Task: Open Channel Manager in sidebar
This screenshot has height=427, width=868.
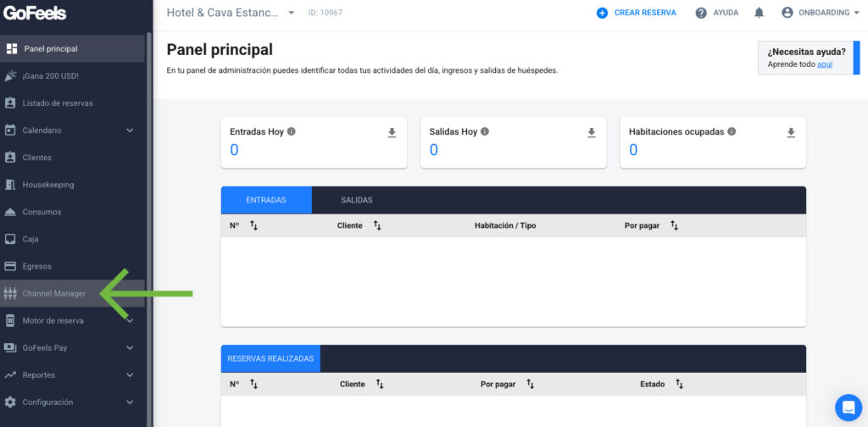Action: (54, 293)
